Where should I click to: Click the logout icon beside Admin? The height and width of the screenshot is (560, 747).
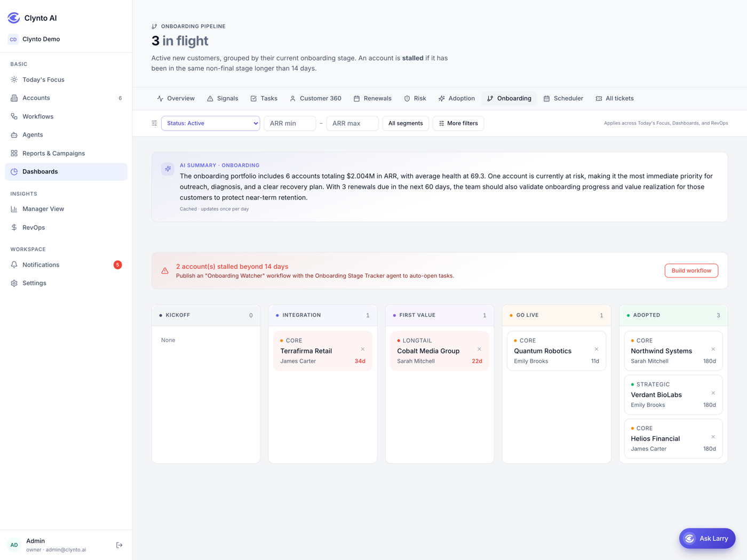[119, 545]
